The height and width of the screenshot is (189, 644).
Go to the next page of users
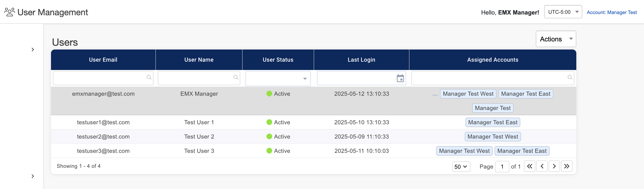(554, 166)
